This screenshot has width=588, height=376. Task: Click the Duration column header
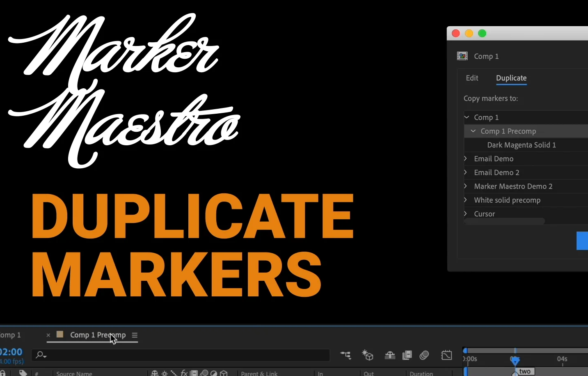tap(421, 374)
